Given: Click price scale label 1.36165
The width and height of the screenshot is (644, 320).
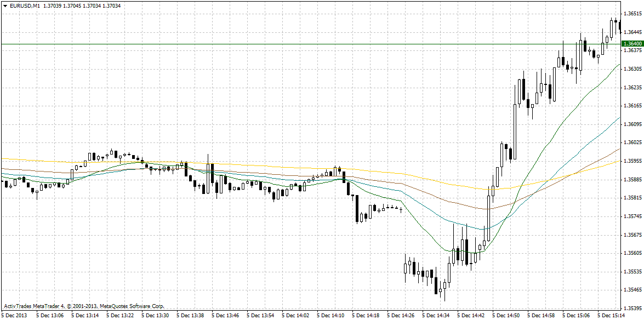Looking at the screenshot, I should click(x=632, y=106).
